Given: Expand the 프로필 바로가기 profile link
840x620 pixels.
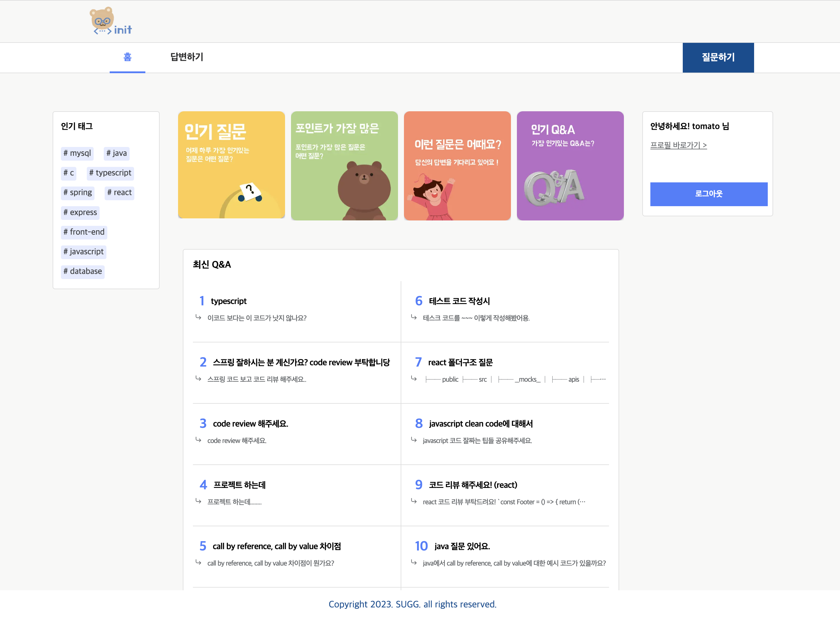Looking at the screenshot, I should click(679, 145).
